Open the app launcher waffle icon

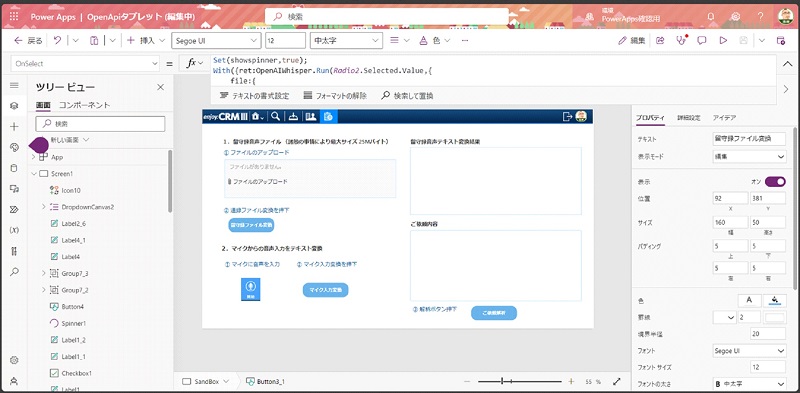pos(14,16)
